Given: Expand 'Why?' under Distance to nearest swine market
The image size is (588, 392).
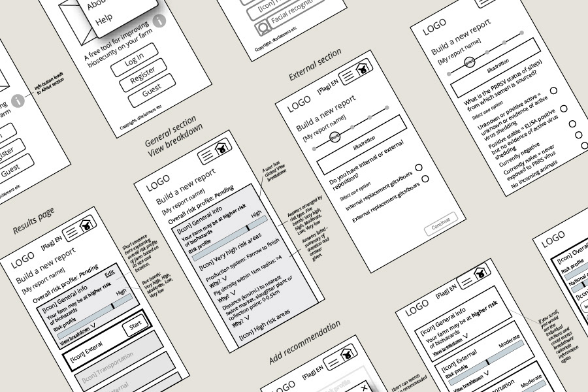Looking at the screenshot, I should (x=240, y=321).
